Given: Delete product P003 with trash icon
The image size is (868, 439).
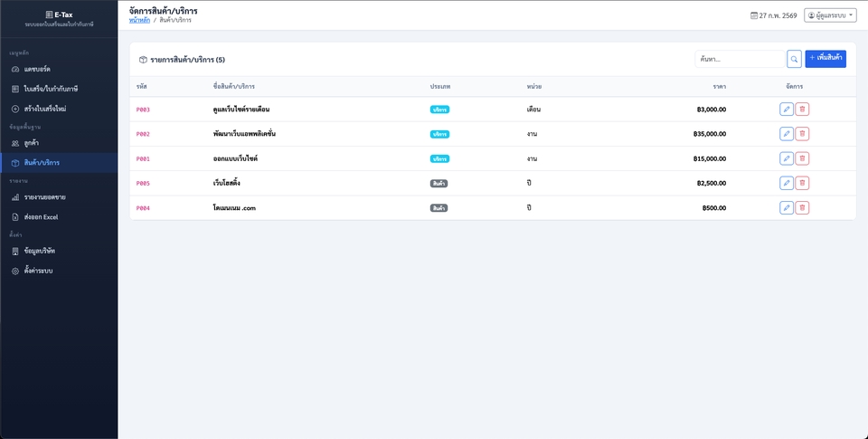Looking at the screenshot, I should tap(802, 110).
